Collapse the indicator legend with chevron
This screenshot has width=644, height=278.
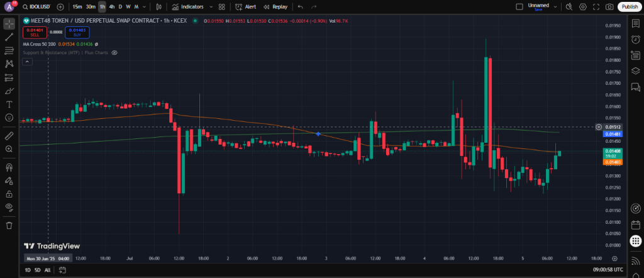click(x=27, y=62)
